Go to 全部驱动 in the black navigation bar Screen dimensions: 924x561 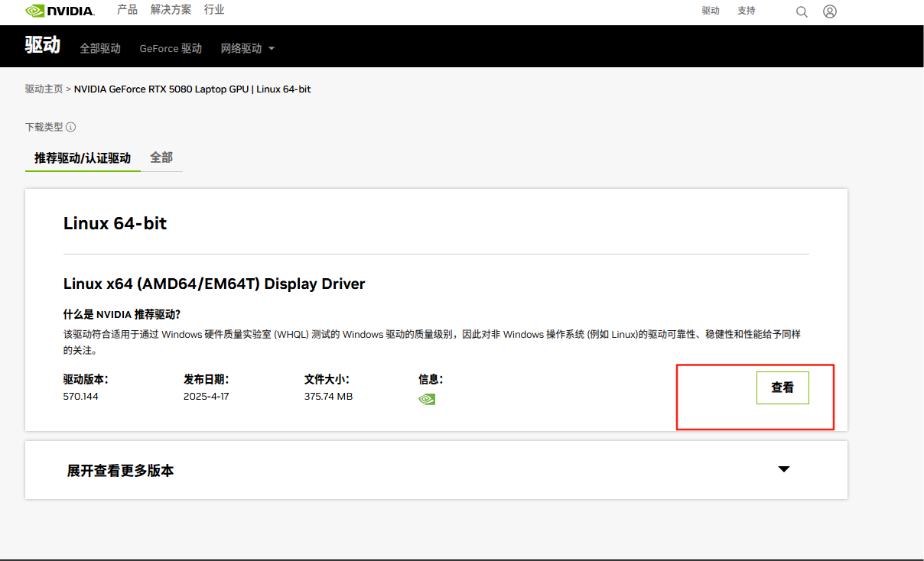coord(100,48)
